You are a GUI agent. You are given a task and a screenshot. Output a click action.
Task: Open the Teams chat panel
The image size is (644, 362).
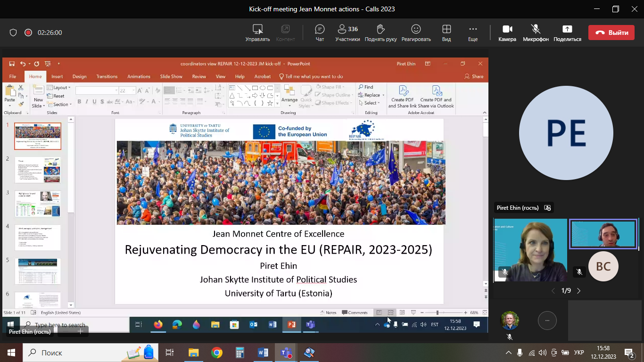[x=320, y=33]
